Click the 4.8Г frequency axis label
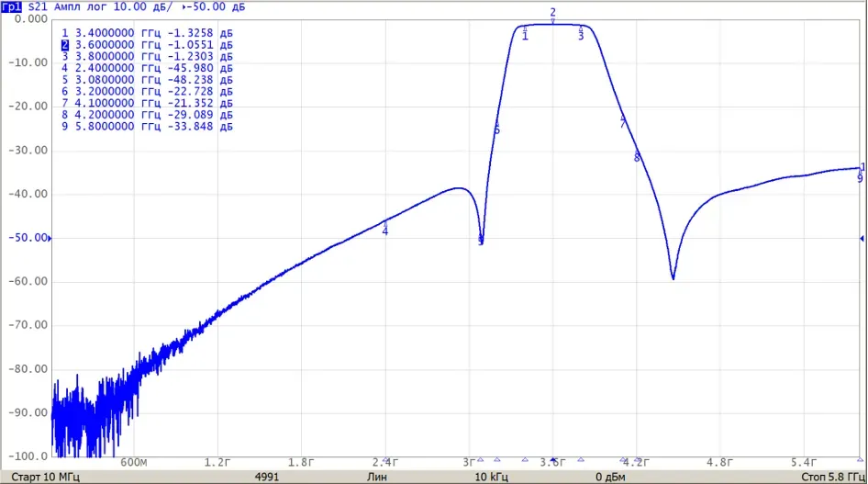The width and height of the screenshot is (868, 484). [719, 462]
